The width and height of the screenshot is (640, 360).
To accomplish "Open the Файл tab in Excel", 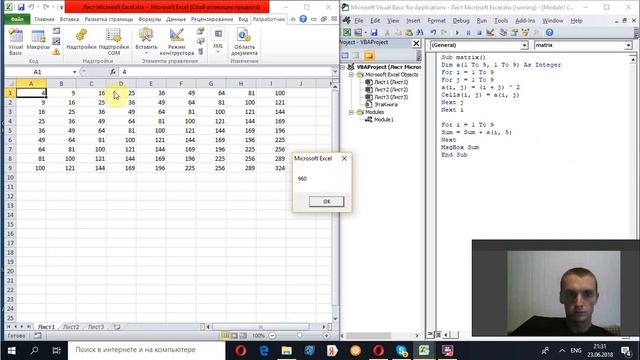I will 17,19.
